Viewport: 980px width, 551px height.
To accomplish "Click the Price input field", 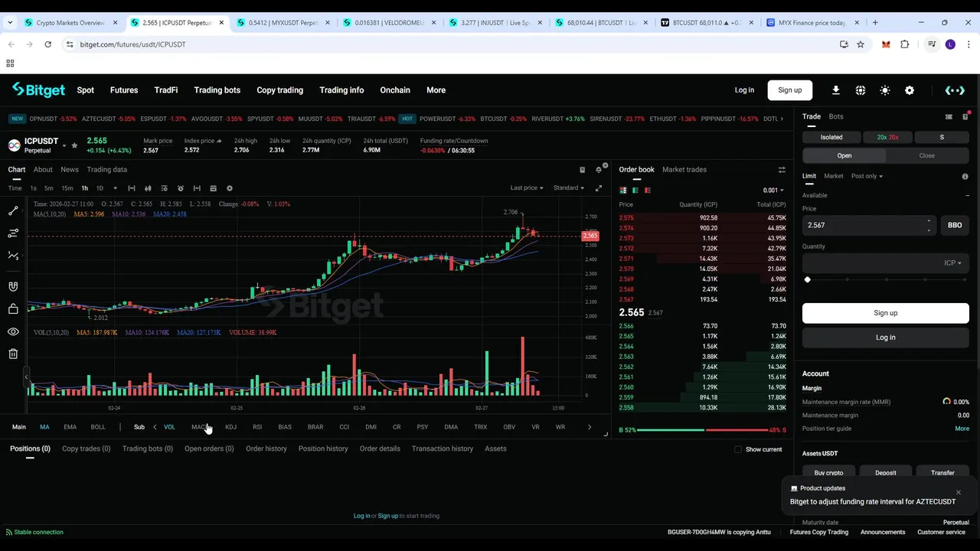I will tap(869, 225).
